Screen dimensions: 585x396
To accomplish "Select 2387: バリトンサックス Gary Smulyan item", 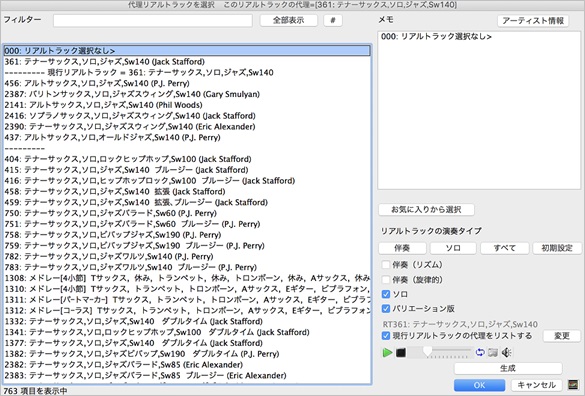I will (187, 94).
